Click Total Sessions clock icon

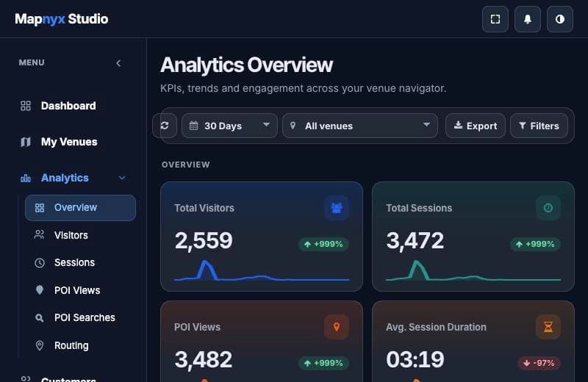(548, 208)
